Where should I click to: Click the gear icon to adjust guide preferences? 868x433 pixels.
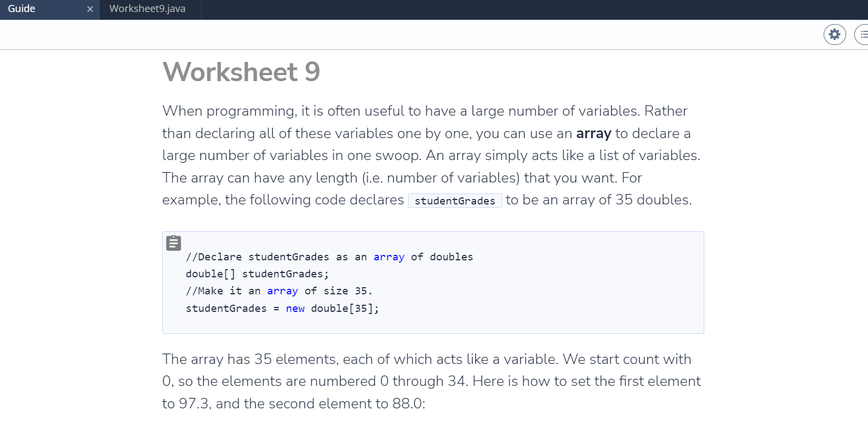pos(834,34)
